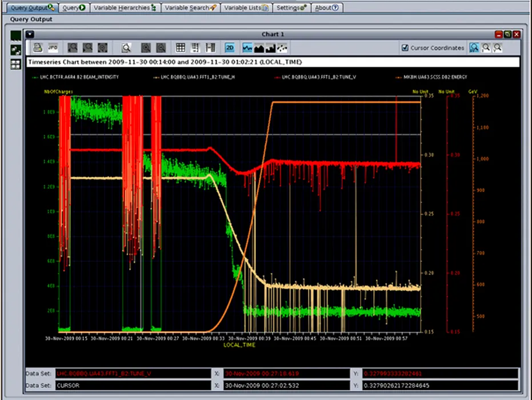The height and width of the screenshot is (400, 532).
Task: Activate the white magnifier zoom tool
Action: [x=126, y=48]
